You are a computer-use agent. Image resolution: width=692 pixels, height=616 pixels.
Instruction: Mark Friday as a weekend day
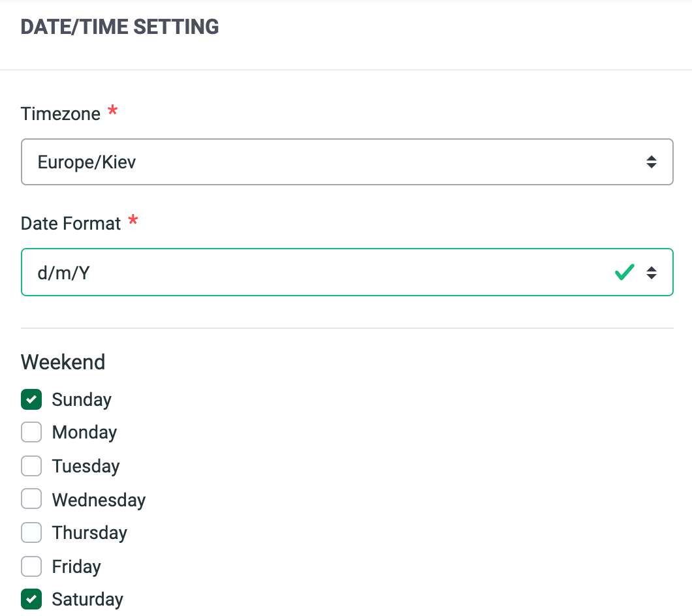click(x=31, y=566)
